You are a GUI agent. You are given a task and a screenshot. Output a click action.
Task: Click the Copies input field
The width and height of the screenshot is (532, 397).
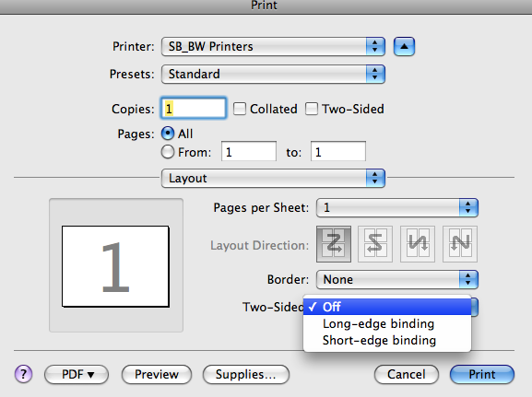pyautogui.click(x=194, y=109)
